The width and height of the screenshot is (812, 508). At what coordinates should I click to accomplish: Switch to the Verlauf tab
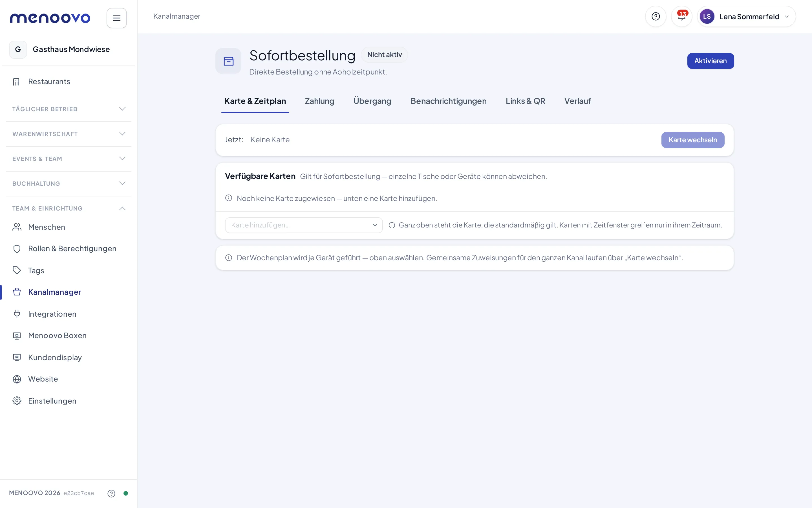point(577,101)
